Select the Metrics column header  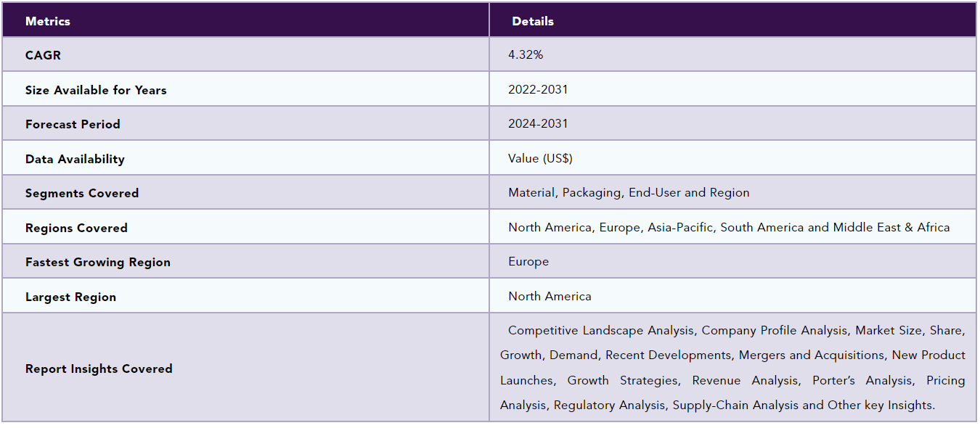(x=48, y=21)
